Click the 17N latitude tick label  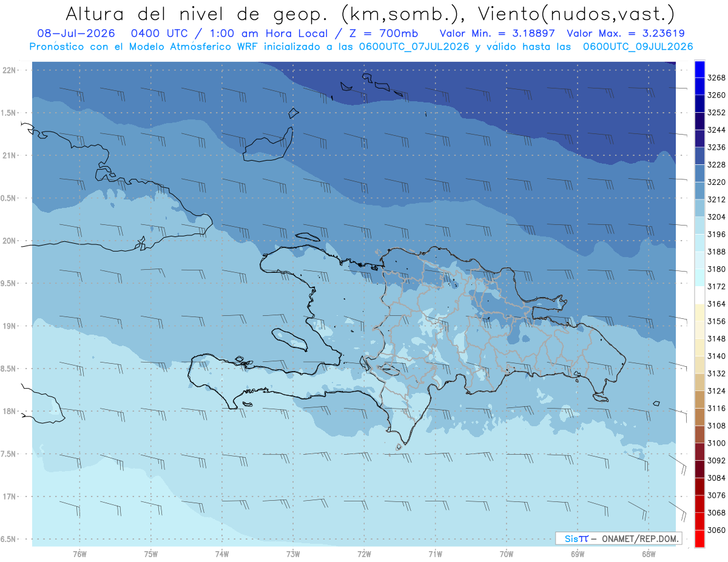click(x=10, y=497)
